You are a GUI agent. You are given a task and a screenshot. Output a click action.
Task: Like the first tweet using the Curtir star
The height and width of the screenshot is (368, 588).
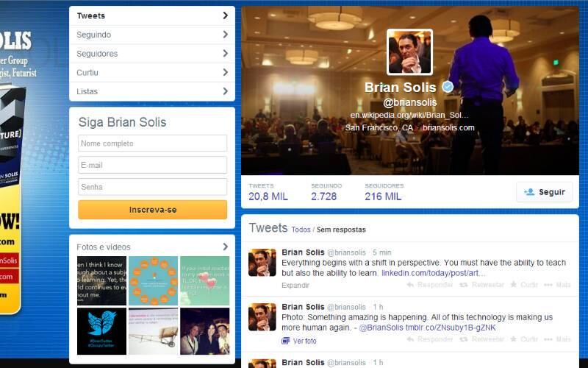(x=514, y=285)
